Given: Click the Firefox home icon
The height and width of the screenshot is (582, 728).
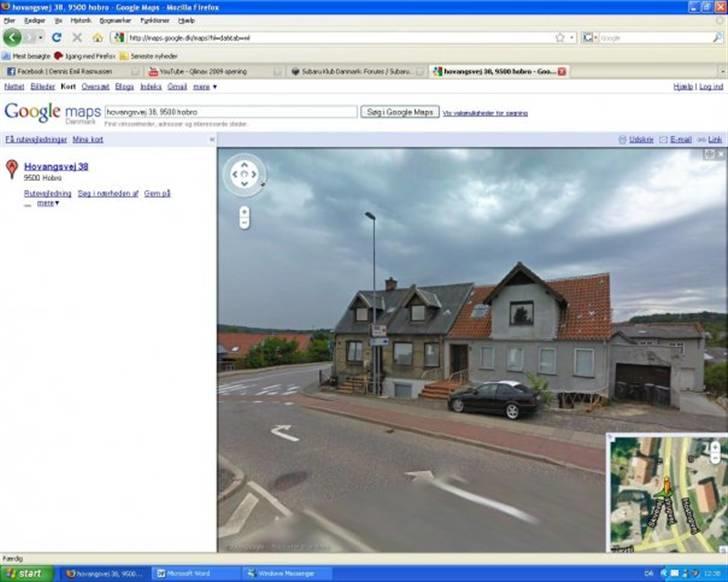Looking at the screenshot, I should (98, 37).
